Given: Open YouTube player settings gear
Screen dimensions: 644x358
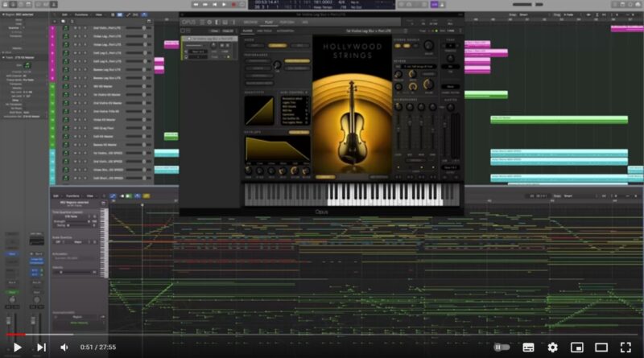Looking at the screenshot, I should [x=553, y=348].
